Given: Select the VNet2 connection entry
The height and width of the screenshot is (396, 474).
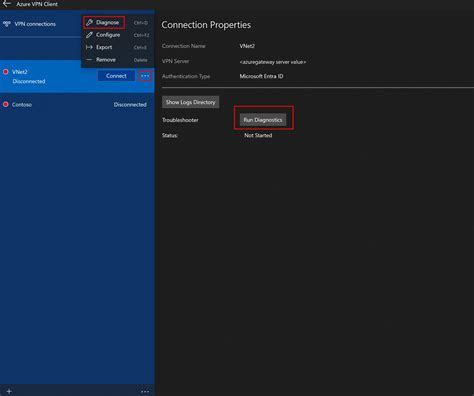Looking at the screenshot, I should [x=77, y=76].
